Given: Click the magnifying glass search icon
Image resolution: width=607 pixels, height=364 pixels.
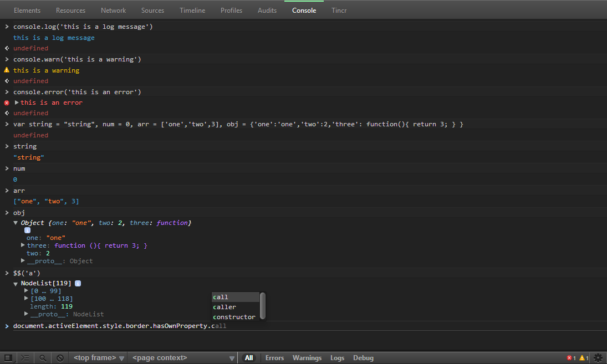Looking at the screenshot, I should [x=43, y=358].
